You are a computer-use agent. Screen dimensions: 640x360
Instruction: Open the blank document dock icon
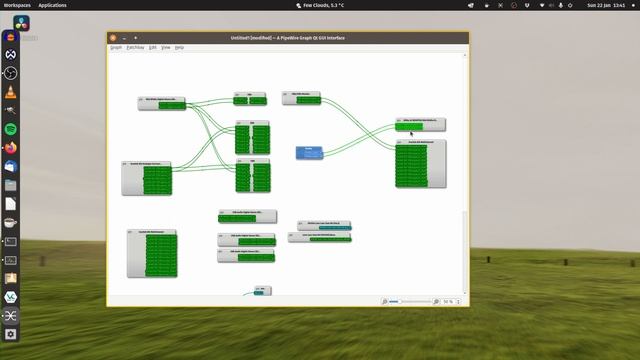coord(11,204)
